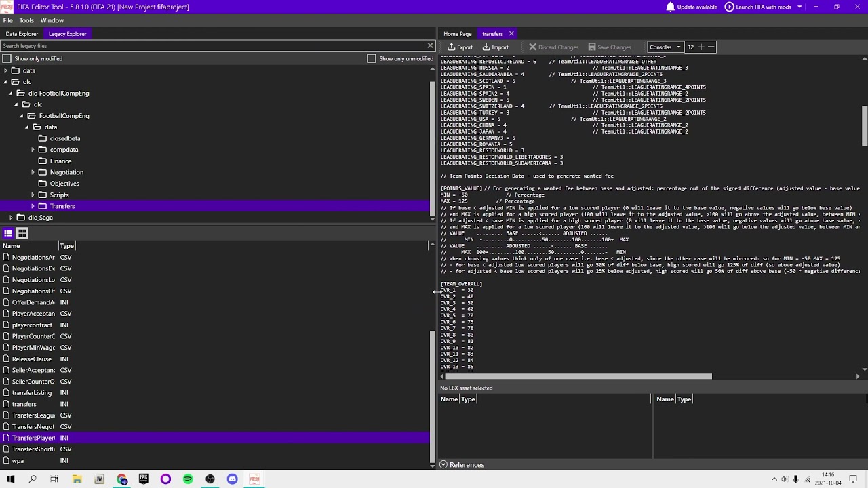Open the File menu
868x488 pixels.
pyautogui.click(x=7, y=20)
